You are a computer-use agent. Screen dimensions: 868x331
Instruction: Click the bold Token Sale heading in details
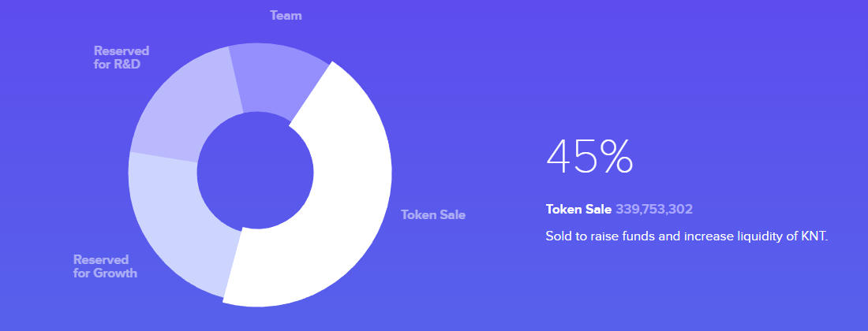click(x=578, y=210)
